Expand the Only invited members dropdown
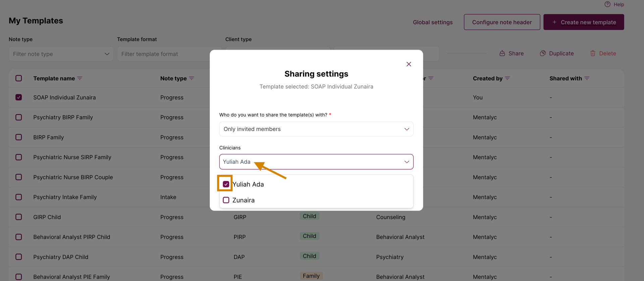Screen dimensions: 644x281 (x=316, y=129)
